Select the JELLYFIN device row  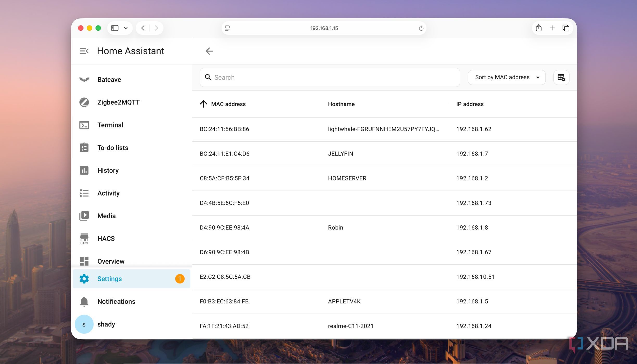tap(384, 154)
